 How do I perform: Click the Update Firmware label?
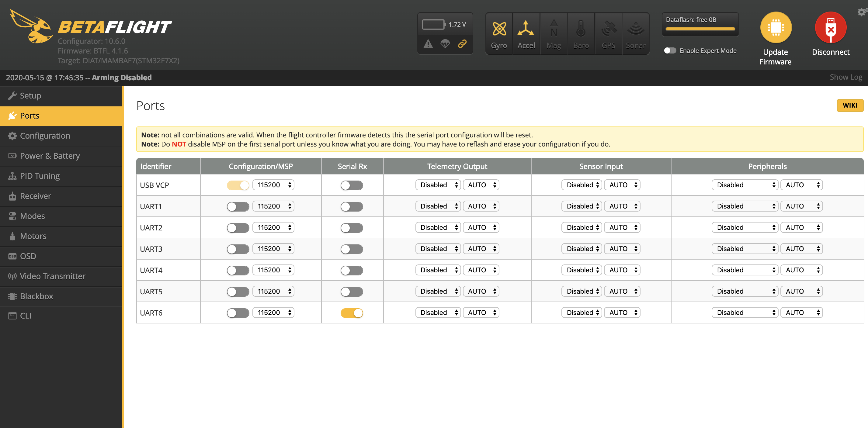(775, 57)
